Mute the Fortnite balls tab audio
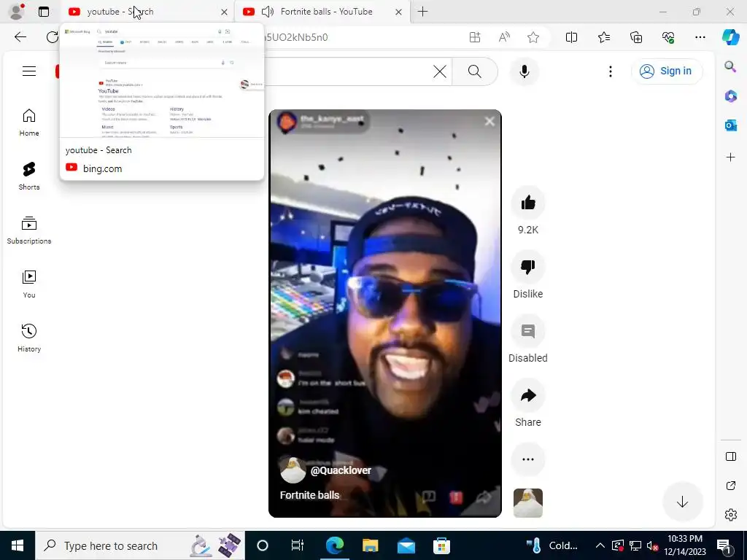Screen dimensions: 747x560 tap(268, 12)
